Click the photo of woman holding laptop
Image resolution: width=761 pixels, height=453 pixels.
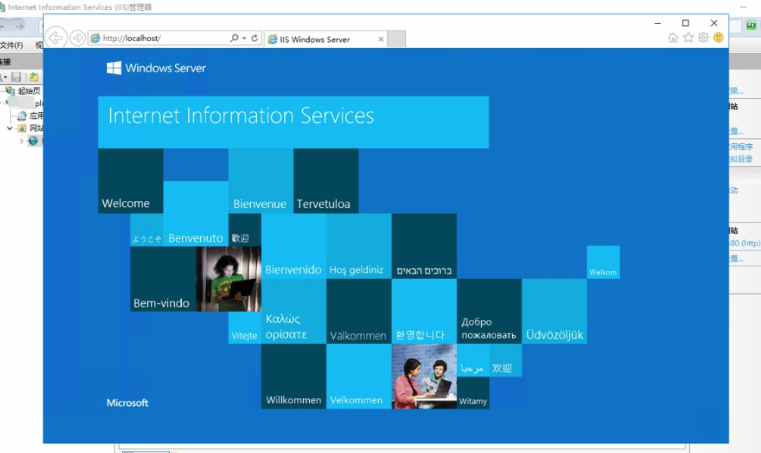(x=229, y=279)
